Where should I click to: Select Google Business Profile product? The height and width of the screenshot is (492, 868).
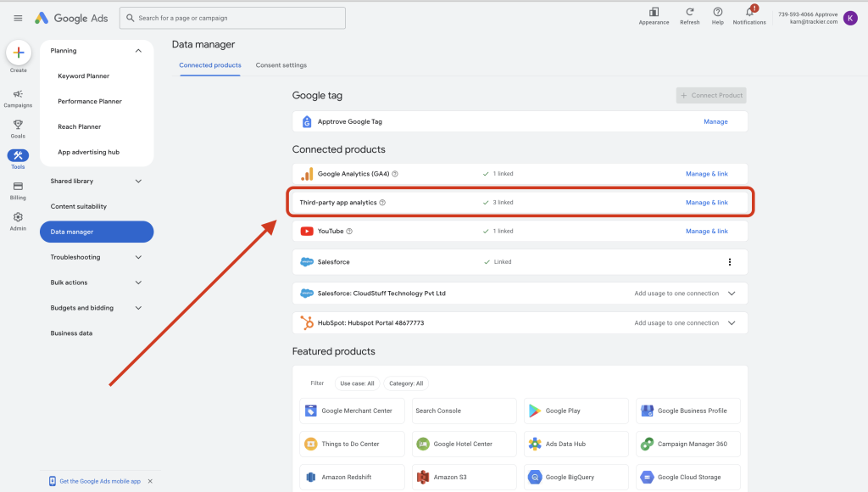click(688, 411)
